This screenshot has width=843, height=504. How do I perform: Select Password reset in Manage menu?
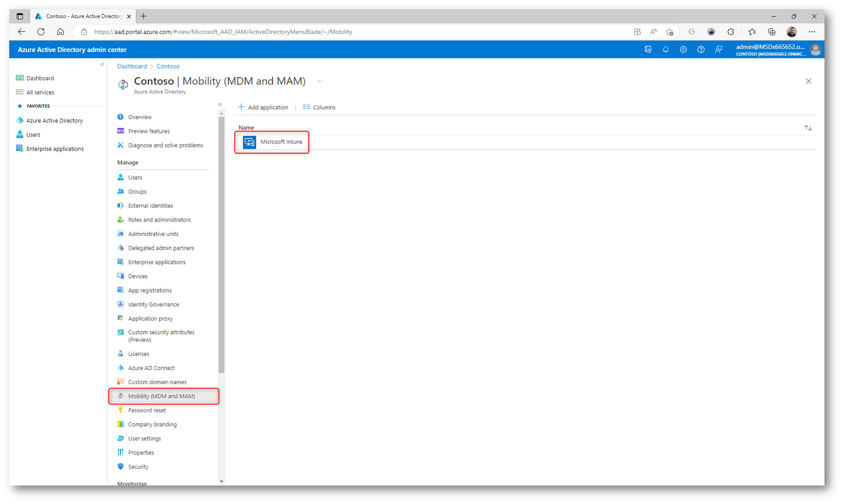pyautogui.click(x=147, y=410)
